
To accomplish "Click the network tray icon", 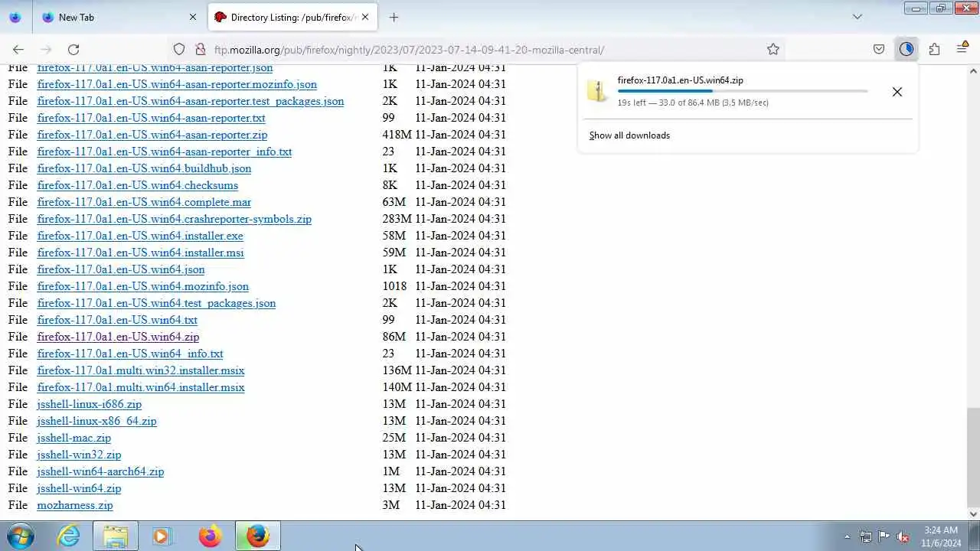I will (866, 536).
